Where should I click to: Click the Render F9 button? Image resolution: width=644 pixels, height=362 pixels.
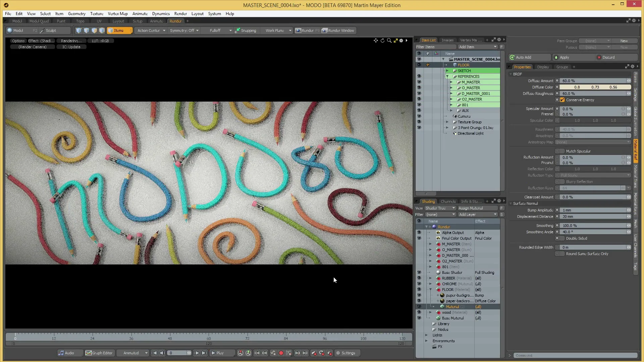pos(307,31)
